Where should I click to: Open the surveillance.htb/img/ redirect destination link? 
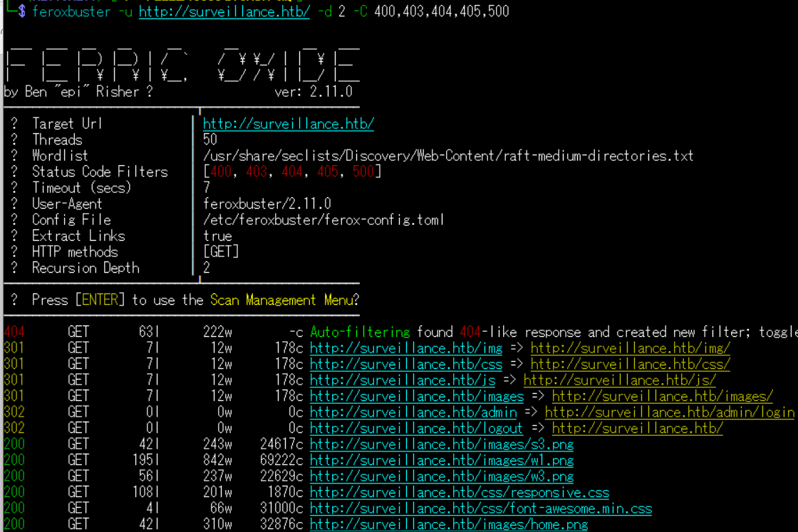tap(630, 348)
